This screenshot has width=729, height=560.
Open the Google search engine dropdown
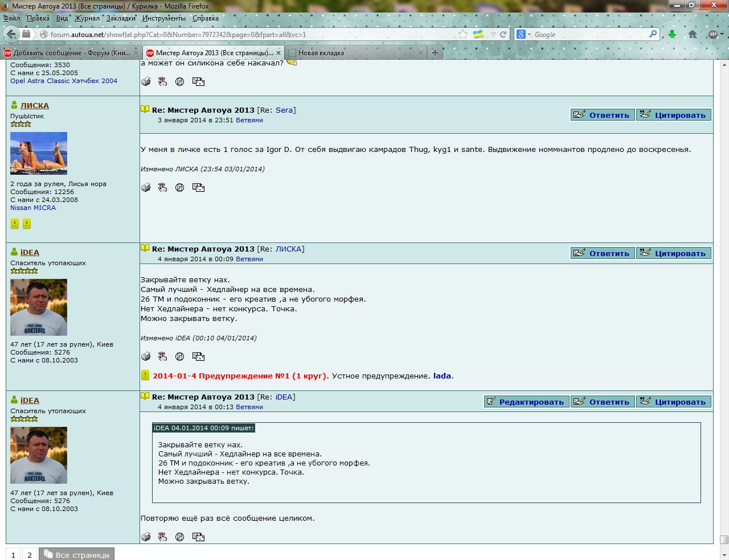pos(523,34)
